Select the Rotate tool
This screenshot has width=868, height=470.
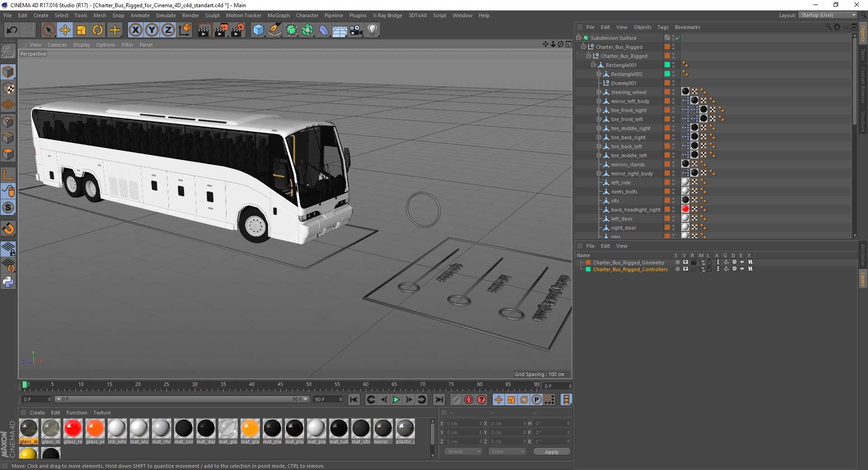(98, 30)
